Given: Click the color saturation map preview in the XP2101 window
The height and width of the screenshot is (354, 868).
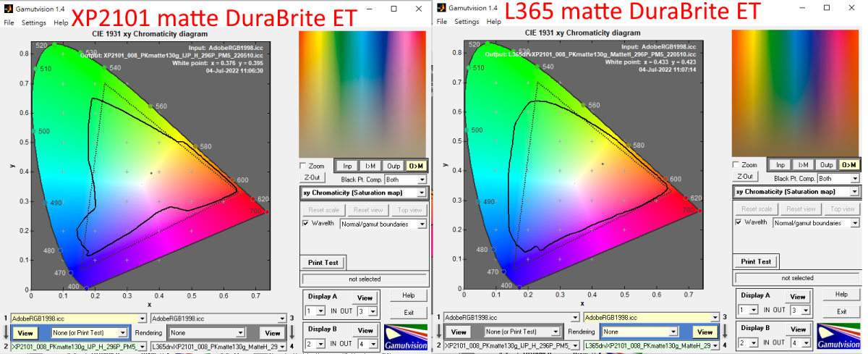Looking at the screenshot, I should (x=363, y=94).
